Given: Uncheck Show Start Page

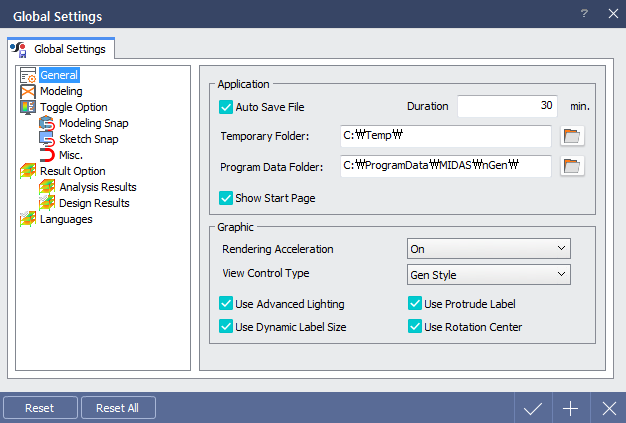Looking at the screenshot, I should pos(226,198).
